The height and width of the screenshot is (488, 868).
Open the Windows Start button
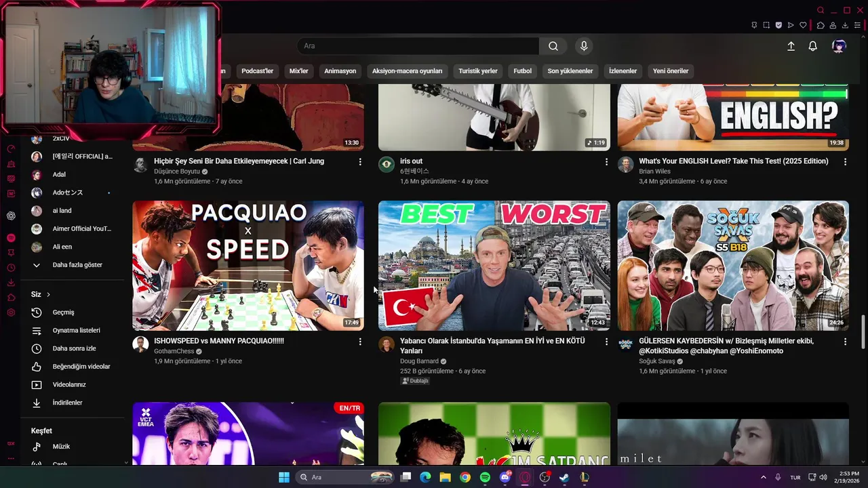click(284, 477)
